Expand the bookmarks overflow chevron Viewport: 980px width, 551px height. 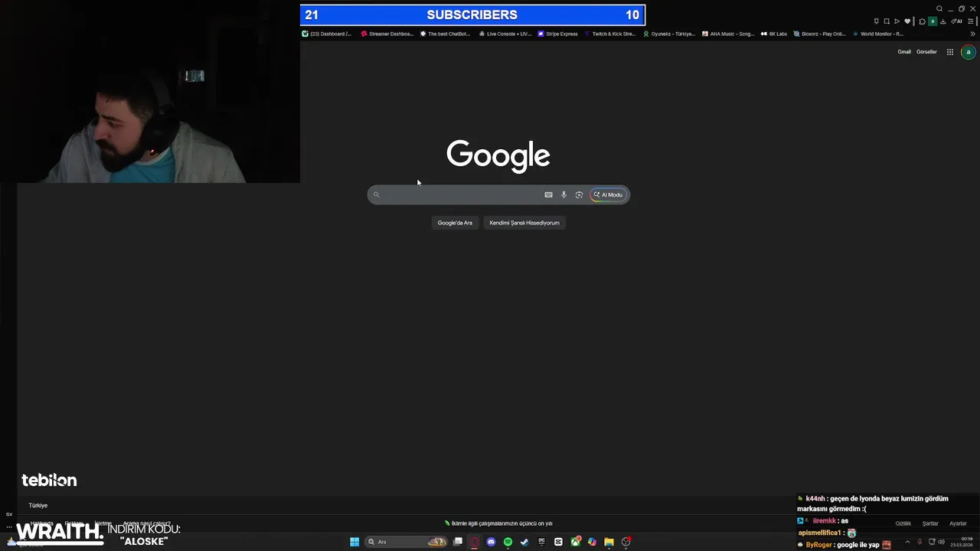(973, 34)
